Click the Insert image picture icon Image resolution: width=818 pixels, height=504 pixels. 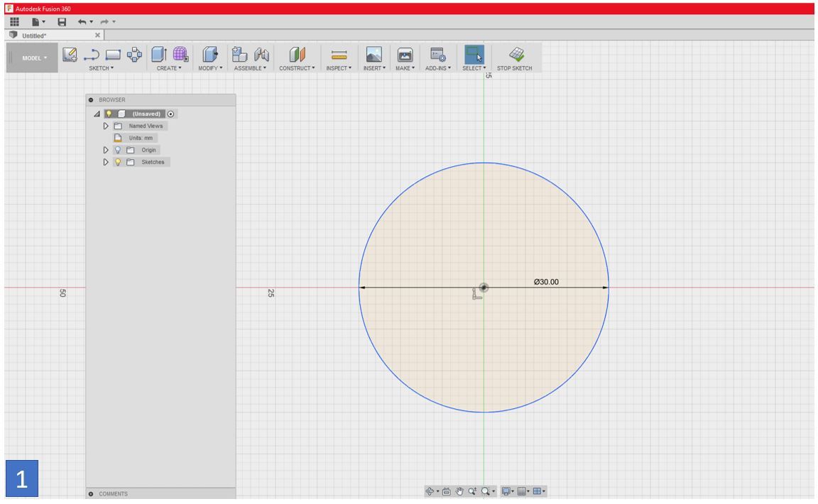pyautogui.click(x=374, y=54)
